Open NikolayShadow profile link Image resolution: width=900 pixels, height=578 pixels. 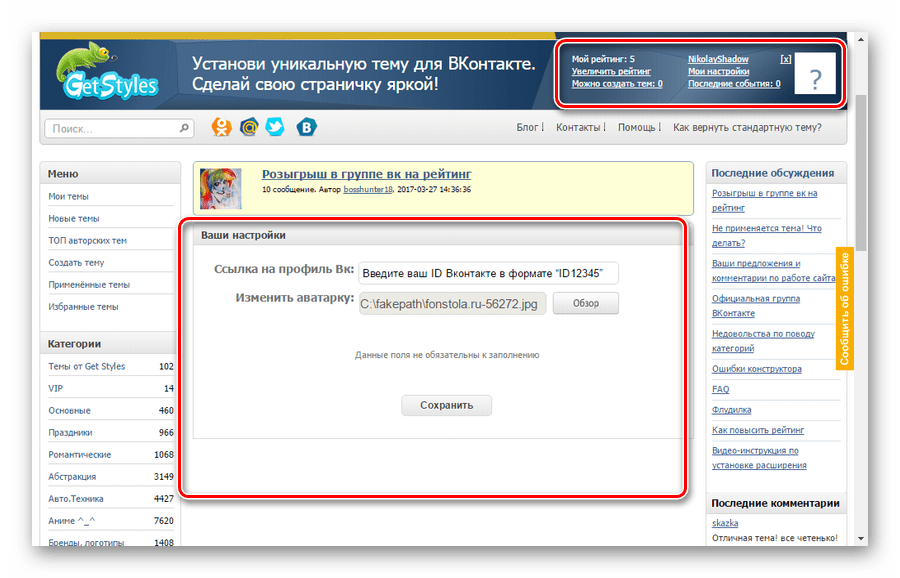coord(718,59)
